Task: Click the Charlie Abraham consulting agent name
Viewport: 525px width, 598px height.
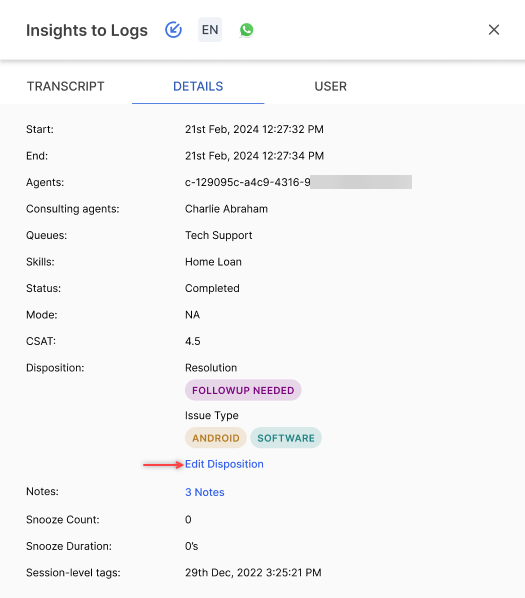Action: click(226, 209)
